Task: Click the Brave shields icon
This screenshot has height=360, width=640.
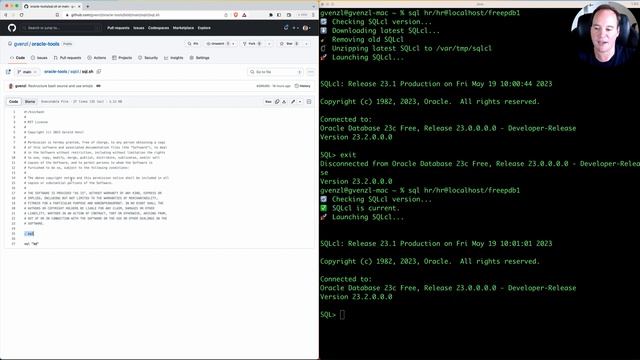Action: (236, 15)
